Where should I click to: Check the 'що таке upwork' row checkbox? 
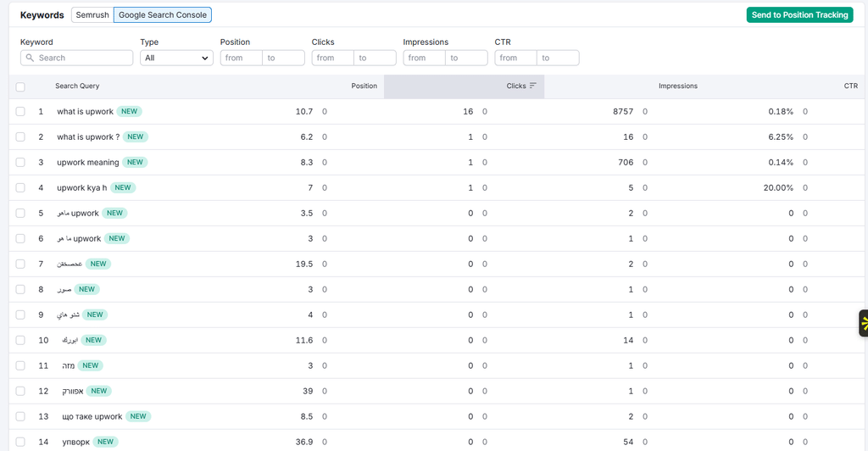click(x=20, y=417)
